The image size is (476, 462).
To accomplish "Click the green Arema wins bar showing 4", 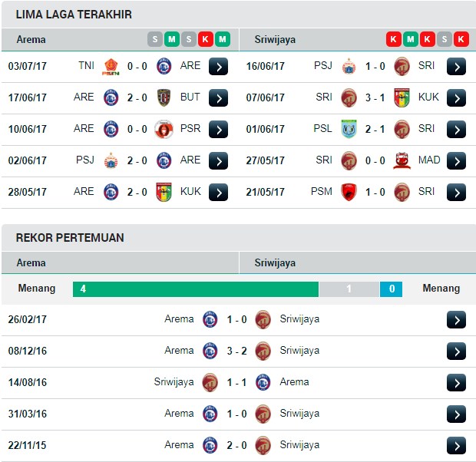I will [196, 289].
